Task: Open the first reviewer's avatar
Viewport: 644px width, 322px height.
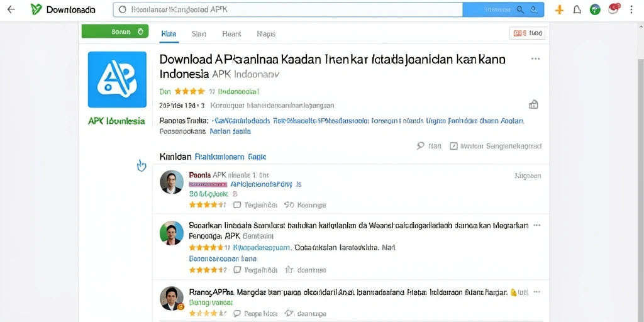Action: [x=172, y=182]
